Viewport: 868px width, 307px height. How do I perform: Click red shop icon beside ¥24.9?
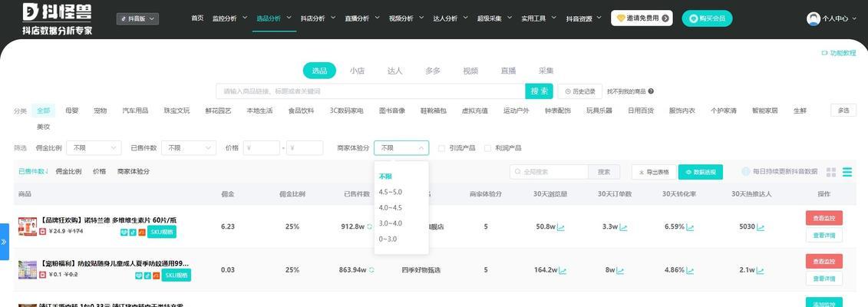43,231
